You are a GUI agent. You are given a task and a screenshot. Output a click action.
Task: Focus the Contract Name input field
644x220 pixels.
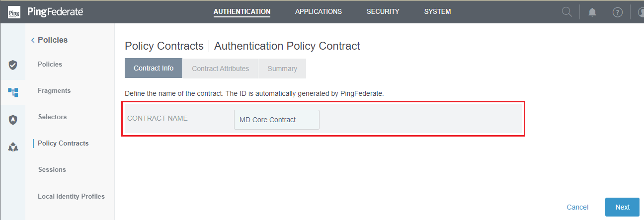click(x=277, y=120)
